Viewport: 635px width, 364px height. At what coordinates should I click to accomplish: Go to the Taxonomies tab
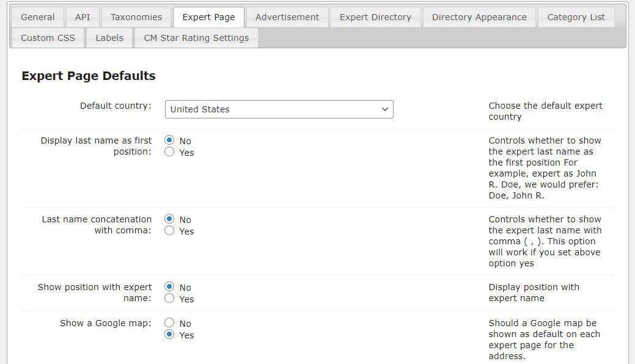[x=136, y=17]
